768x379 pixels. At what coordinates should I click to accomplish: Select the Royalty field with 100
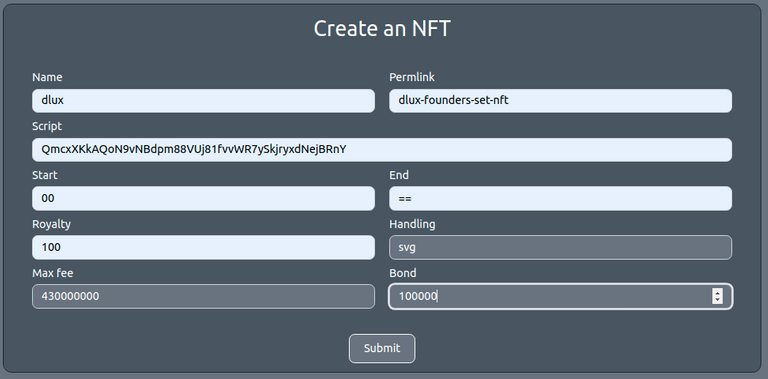(203, 247)
